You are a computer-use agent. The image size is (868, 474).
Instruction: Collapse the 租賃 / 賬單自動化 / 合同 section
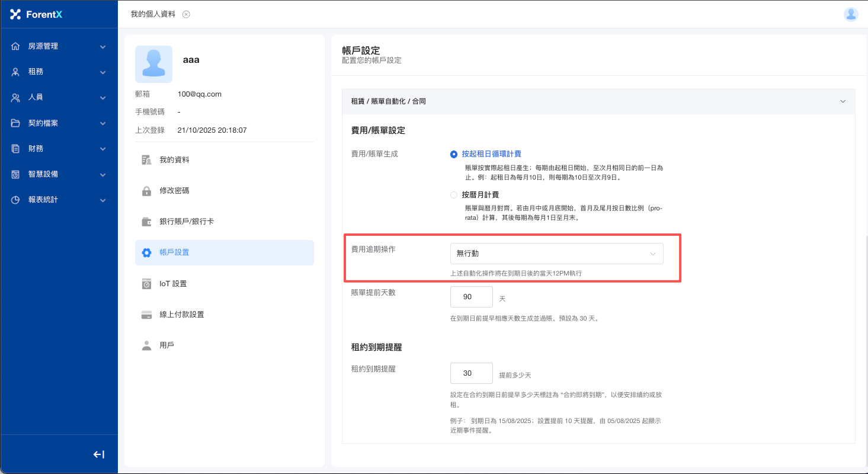[x=843, y=101]
